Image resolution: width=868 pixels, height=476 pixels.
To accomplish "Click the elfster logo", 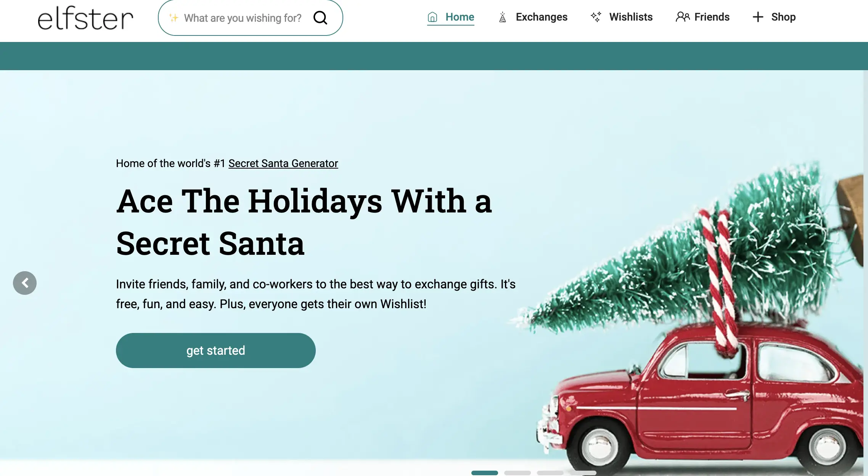I will 85,18.
